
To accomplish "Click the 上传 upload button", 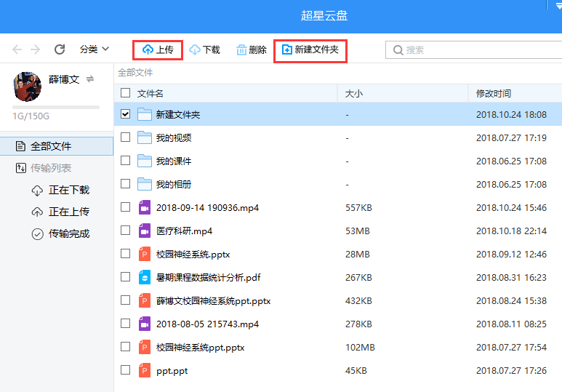I will [x=158, y=50].
